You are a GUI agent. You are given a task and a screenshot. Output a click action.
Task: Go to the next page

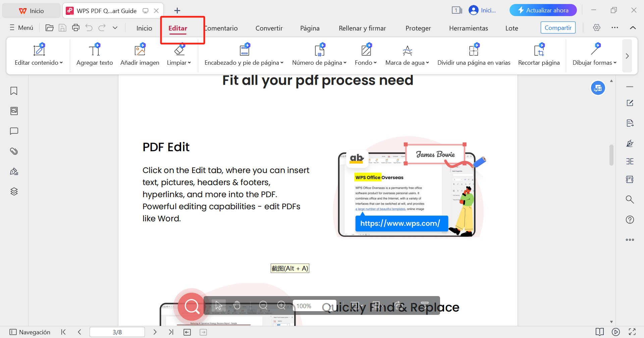(155, 332)
